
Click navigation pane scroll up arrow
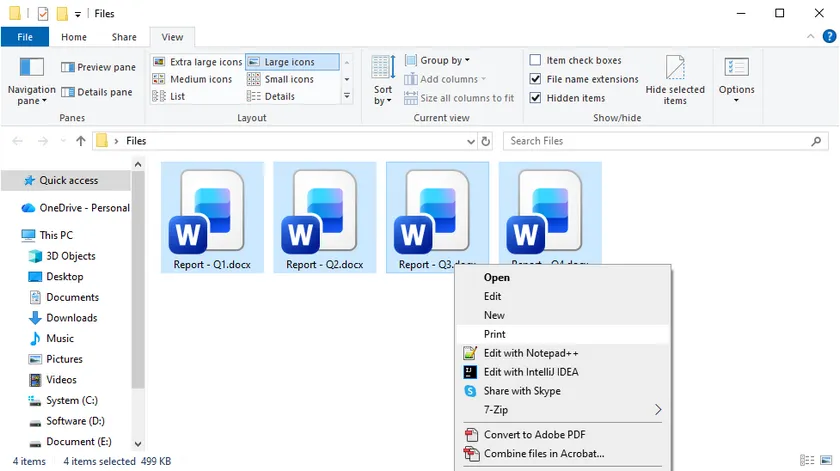[138, 164]
